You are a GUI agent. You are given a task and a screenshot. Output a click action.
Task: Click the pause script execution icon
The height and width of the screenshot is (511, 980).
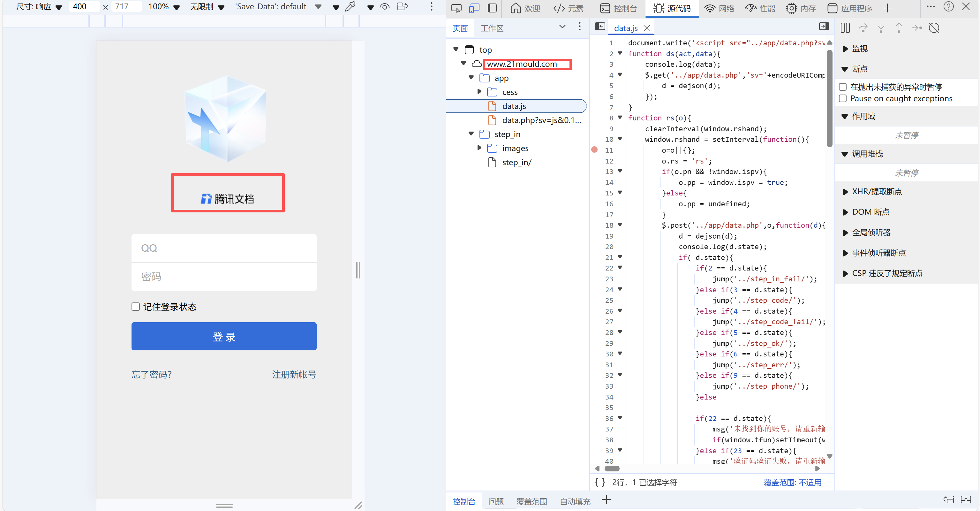coord(845,28)
